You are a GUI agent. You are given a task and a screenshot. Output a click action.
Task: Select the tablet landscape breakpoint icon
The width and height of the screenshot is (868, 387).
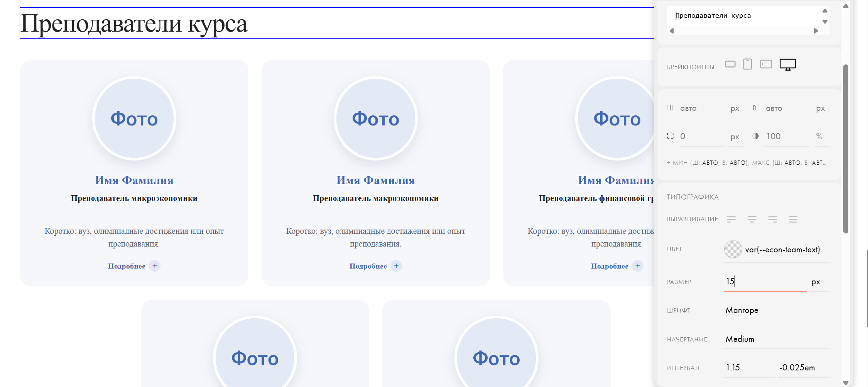tap(766, 64)
